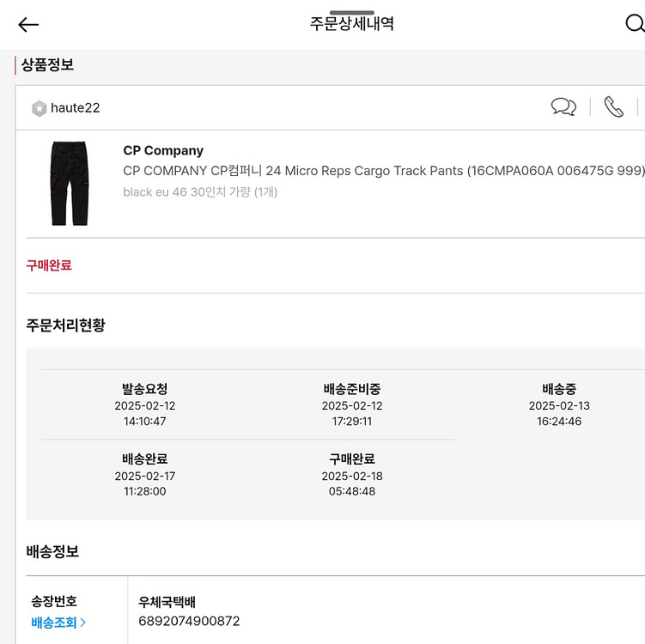
Task: Call the seller via phone icon
Action: click(613, 107)
